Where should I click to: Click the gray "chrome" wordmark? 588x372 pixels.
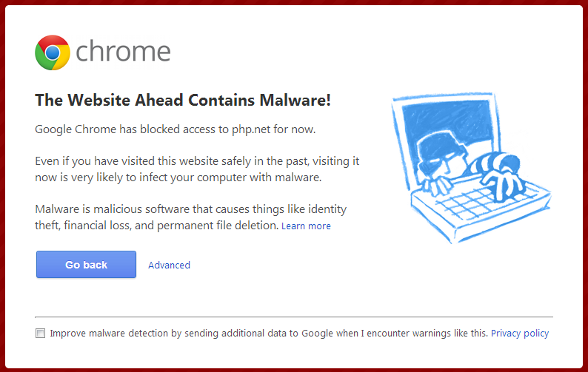coord(123,52)
